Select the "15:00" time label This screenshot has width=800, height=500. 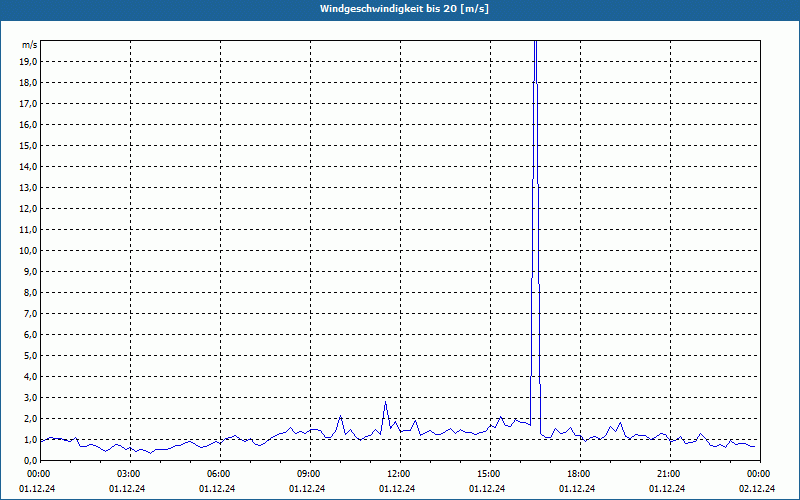point(489,474)
